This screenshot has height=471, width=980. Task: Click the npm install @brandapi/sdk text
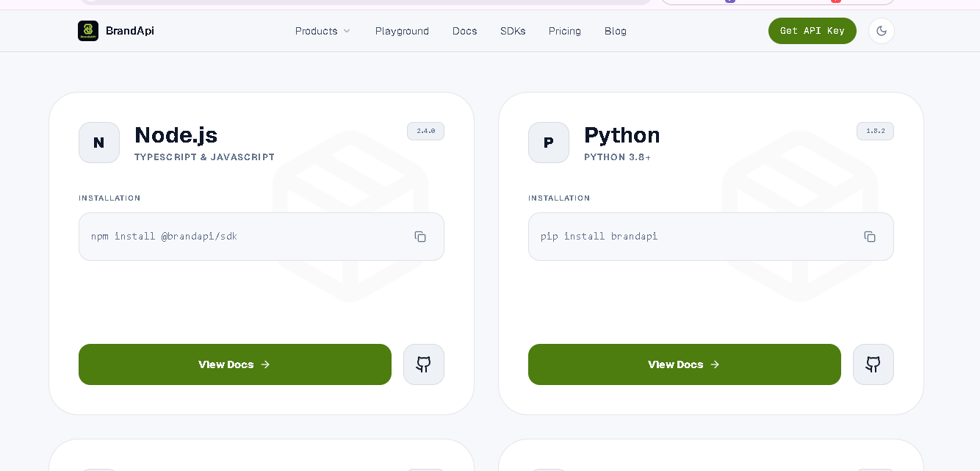164,237
